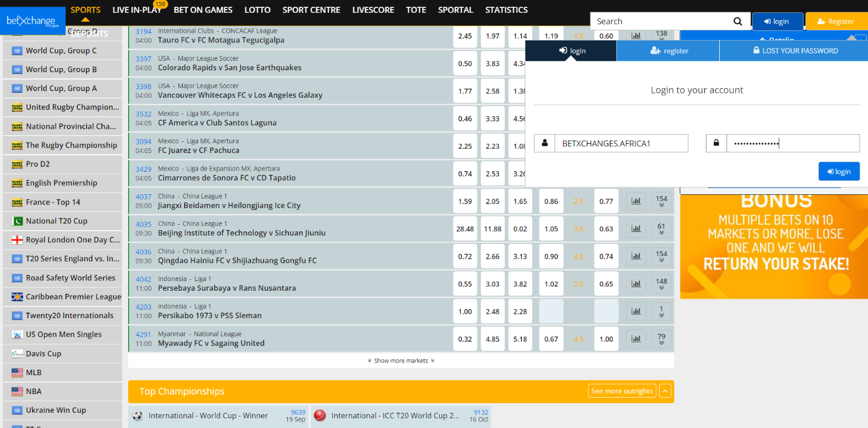Open statistics chart for Myawady FC match
Image resolution: width=868 pixels, height=428 pixels.
click(635, 339)
